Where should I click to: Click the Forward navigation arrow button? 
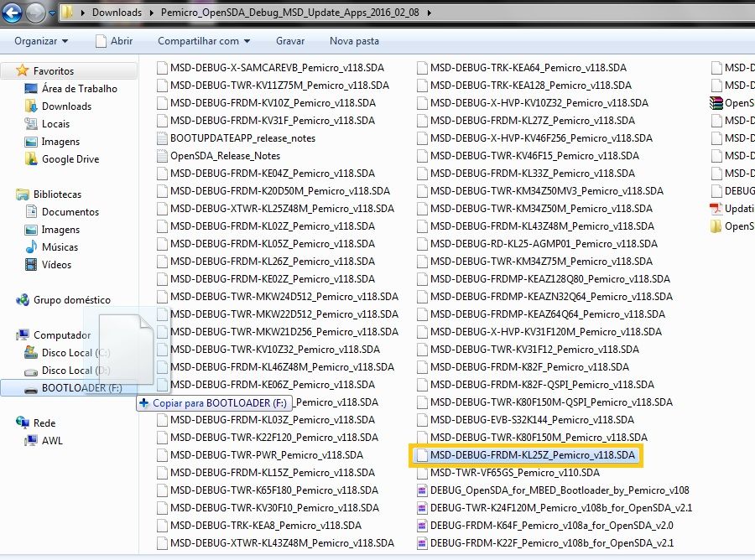pyautogui.click(x=35, y=13)
